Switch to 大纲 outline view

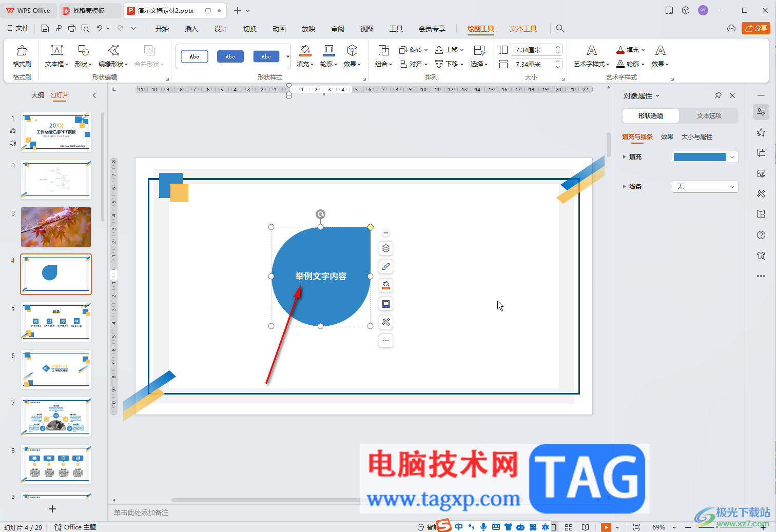click(38, 95)
